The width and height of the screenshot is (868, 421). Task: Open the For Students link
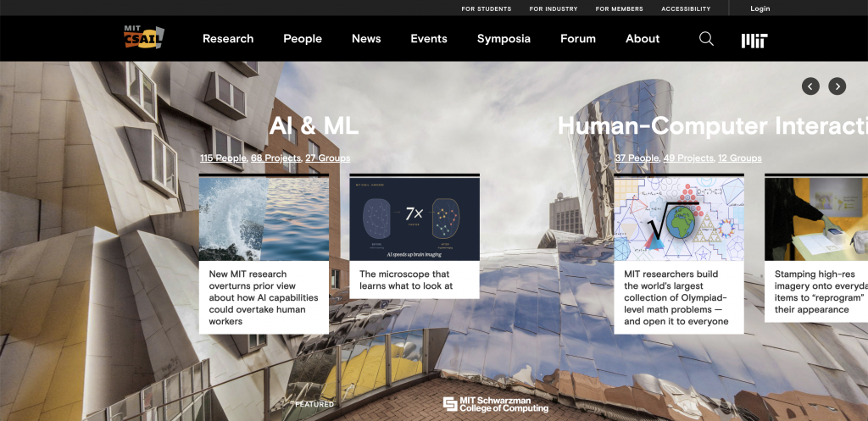click(486, 8)
